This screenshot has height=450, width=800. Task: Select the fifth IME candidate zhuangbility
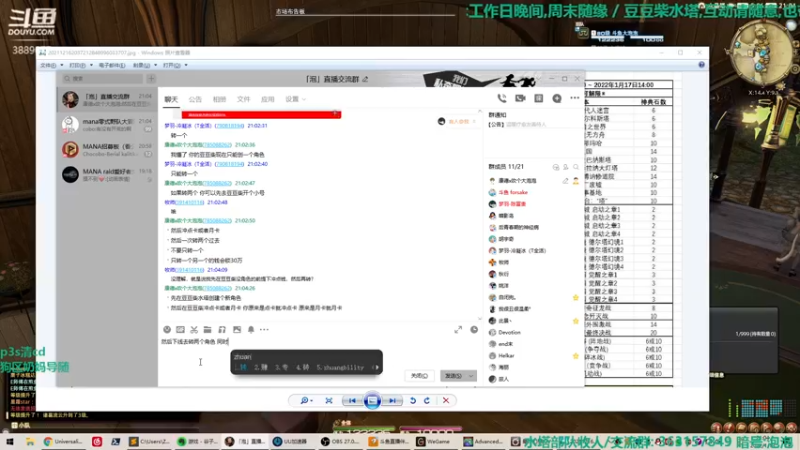340,367
